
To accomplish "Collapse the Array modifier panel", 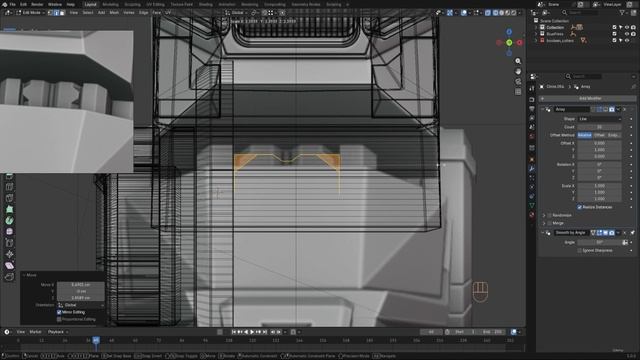I will (x=543, y=109).
